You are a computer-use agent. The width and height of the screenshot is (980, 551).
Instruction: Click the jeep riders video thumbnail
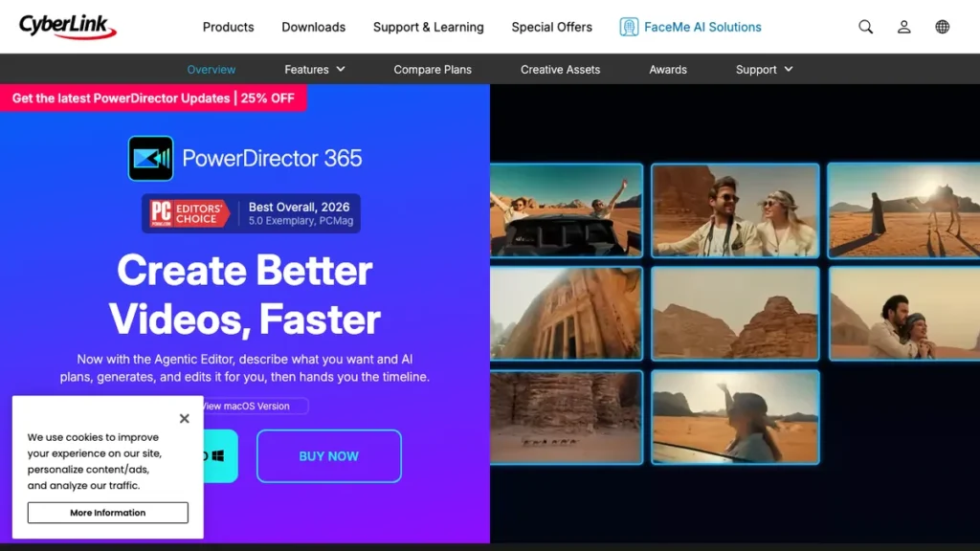[567, 209]
